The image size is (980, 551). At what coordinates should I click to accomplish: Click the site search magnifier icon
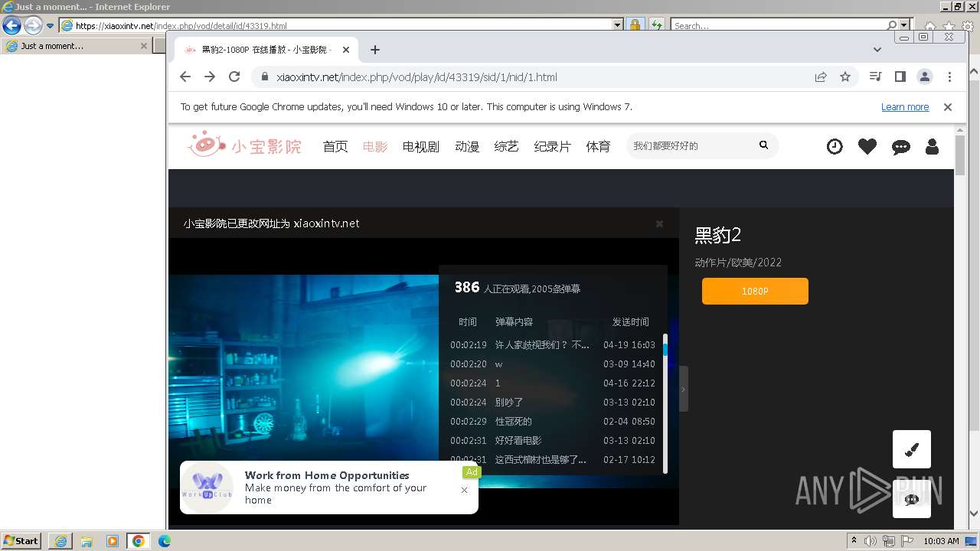(763, 145)
